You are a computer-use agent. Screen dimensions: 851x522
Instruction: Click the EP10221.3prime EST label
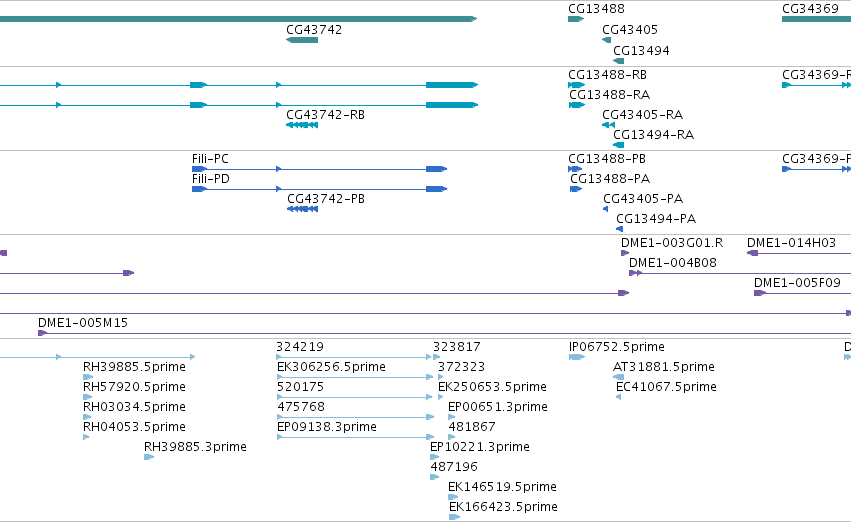pos(480,448)
